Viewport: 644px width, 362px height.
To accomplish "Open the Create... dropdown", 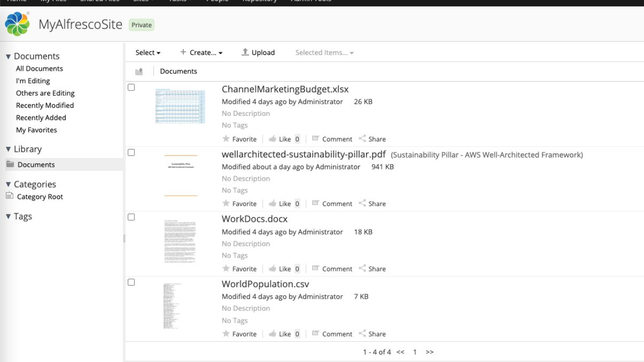I will pos(201,52).
